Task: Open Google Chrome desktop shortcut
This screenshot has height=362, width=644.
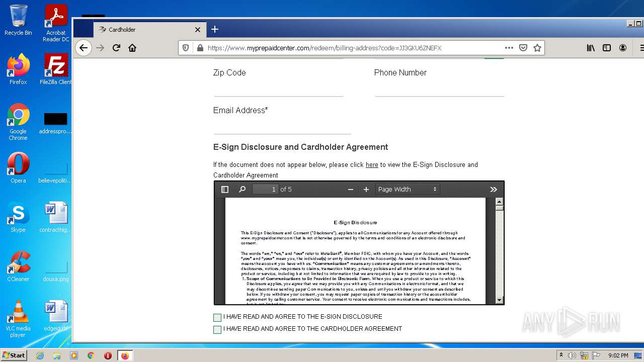Action: (18, 122)
